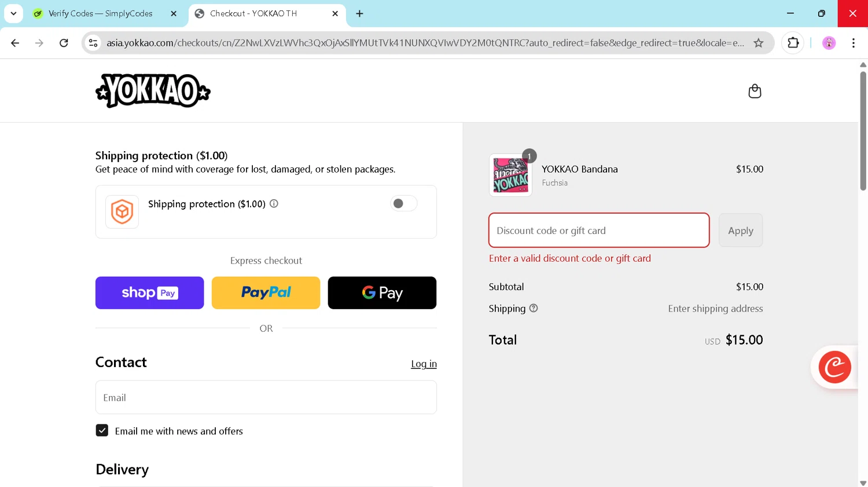868x487 pixels.
Task: Click the Subtotal label
Action: coord(506,287)
